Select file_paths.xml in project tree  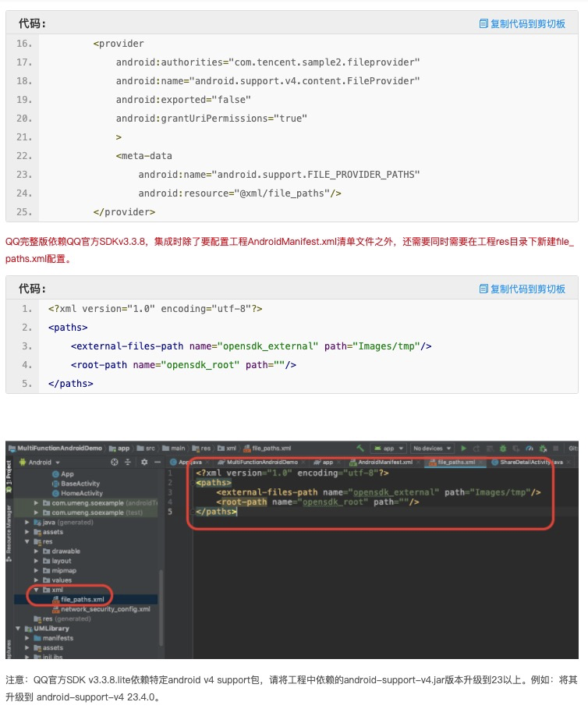click(x=78, y=600)
